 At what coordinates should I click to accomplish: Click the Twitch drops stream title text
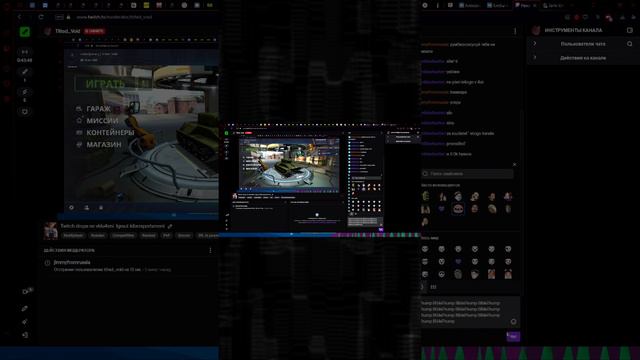click(113, 226)
